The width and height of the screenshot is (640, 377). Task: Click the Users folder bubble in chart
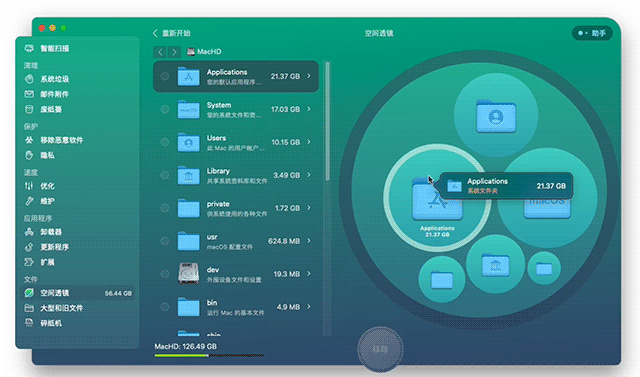[x=496, y=115]
